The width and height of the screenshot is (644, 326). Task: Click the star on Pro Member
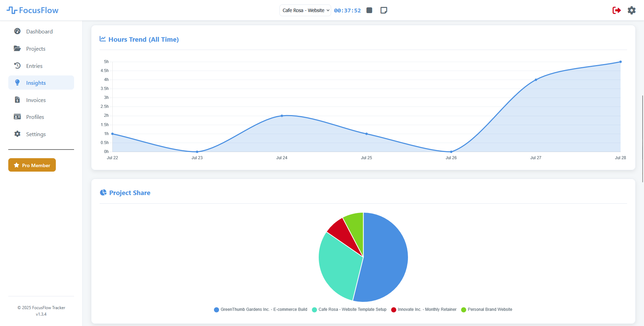(16, 165)
